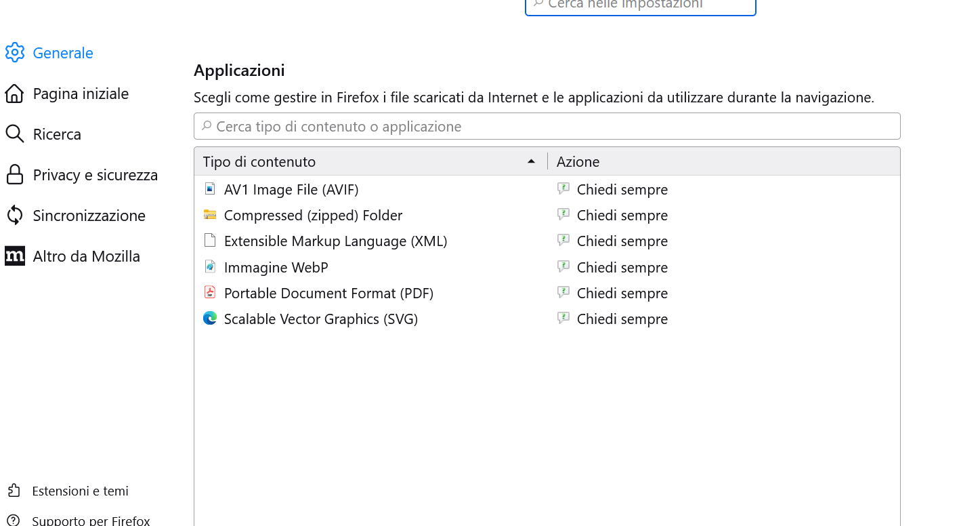The image size is (980, 526).
Task: Sort by Tipo di contenuto column arrow
Action: pos(532,161)
